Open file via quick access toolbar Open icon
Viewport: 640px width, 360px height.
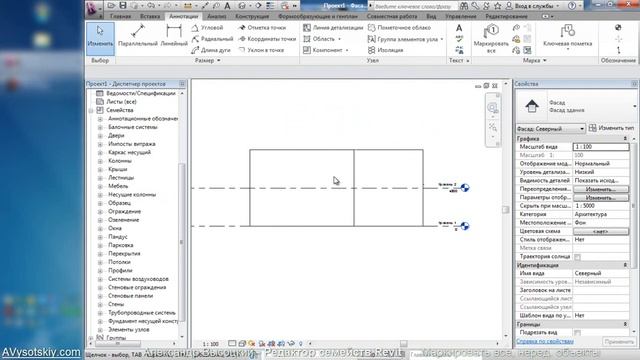tap(111, 6)
